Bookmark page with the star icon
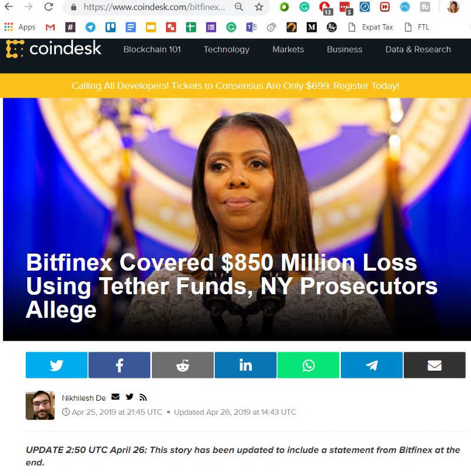This screenshot has height=476, width=471. coord(258,7)
